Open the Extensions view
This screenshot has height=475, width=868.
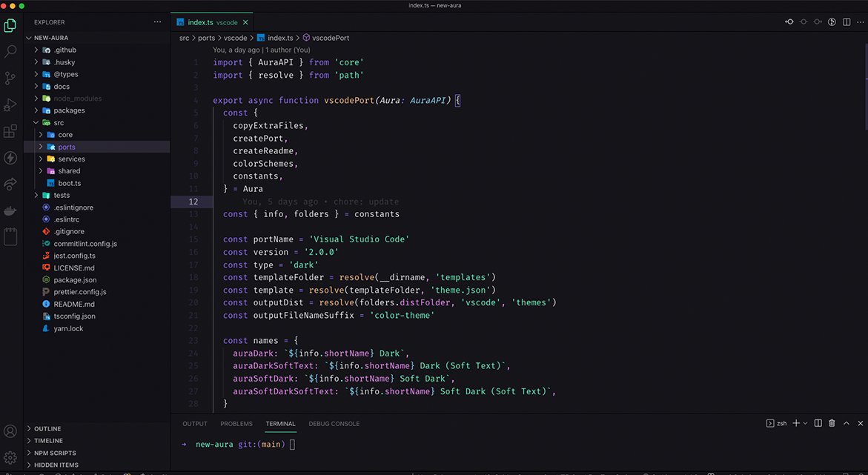[x=10, y=131]
